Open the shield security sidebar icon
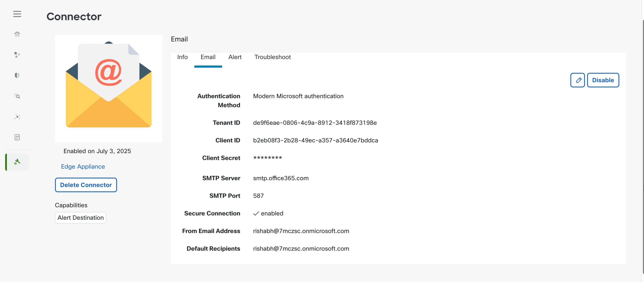The height and width of the screenshot is (282, 644). coord(17,75)
